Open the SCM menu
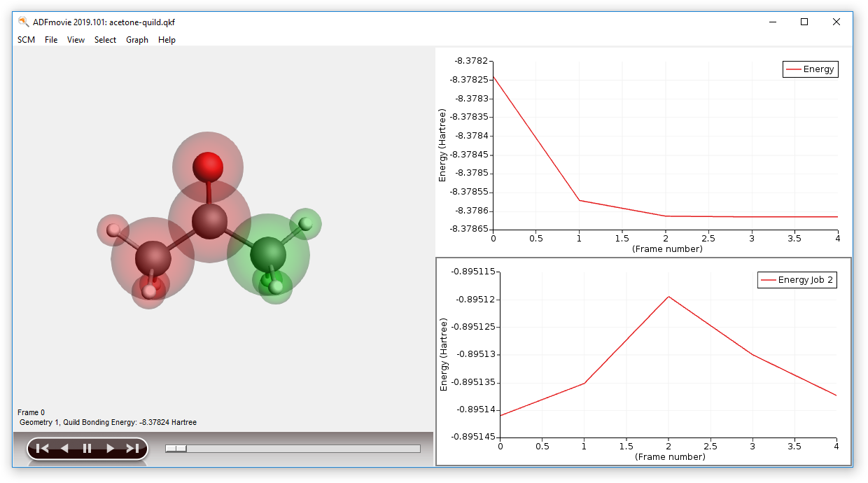Screen dimensions: 868x483 [26, 40]
